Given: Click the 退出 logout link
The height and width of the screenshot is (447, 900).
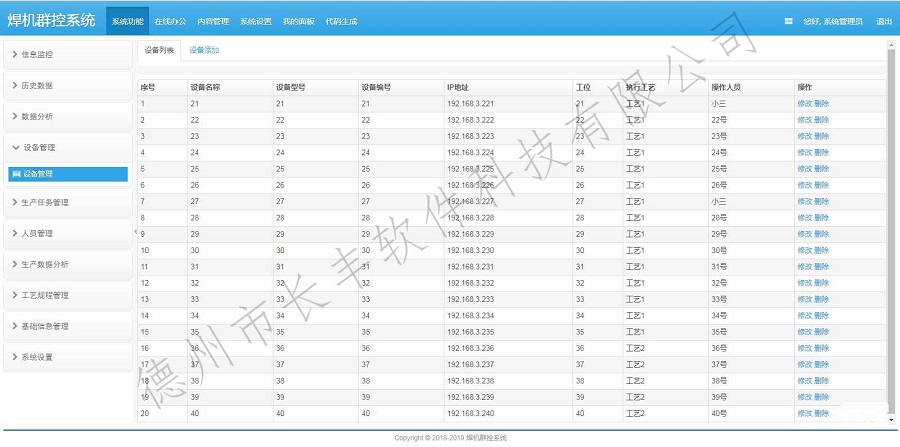Looking at the screenshot, I should click(x=884, y=21).
